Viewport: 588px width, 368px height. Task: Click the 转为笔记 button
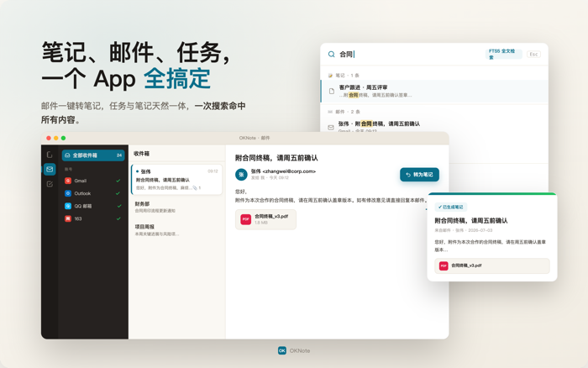coord(419,175)
